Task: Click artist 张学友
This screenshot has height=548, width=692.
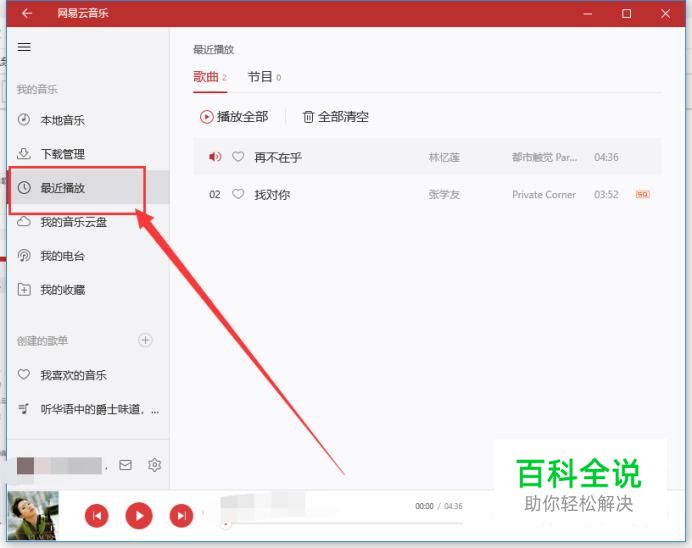Action: click(x=444, y=195)
